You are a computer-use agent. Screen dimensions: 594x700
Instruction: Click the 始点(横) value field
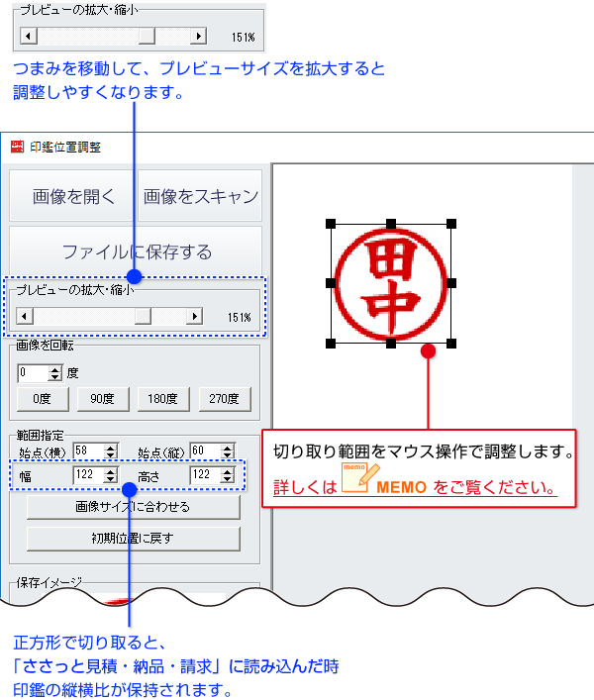(88, 450)
